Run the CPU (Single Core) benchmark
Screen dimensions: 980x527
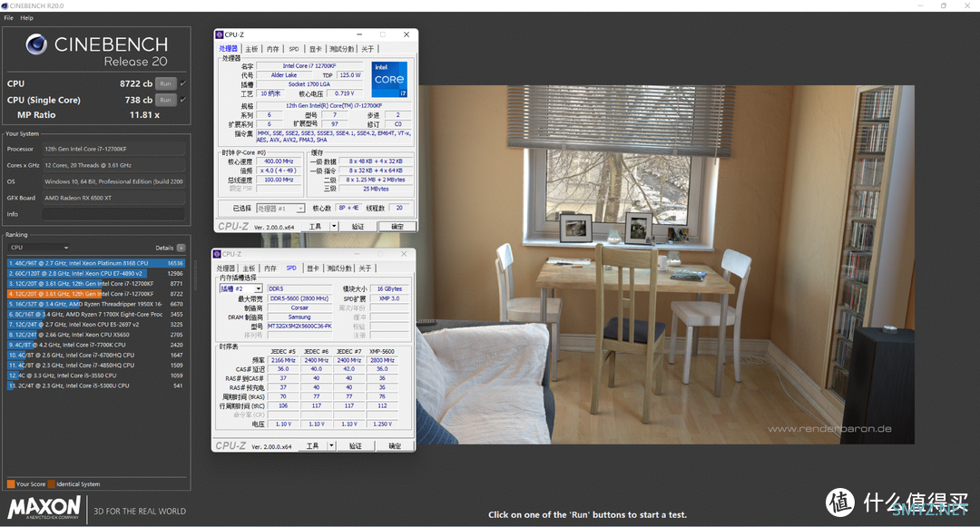pyautogui.click(x=166, y=100)
